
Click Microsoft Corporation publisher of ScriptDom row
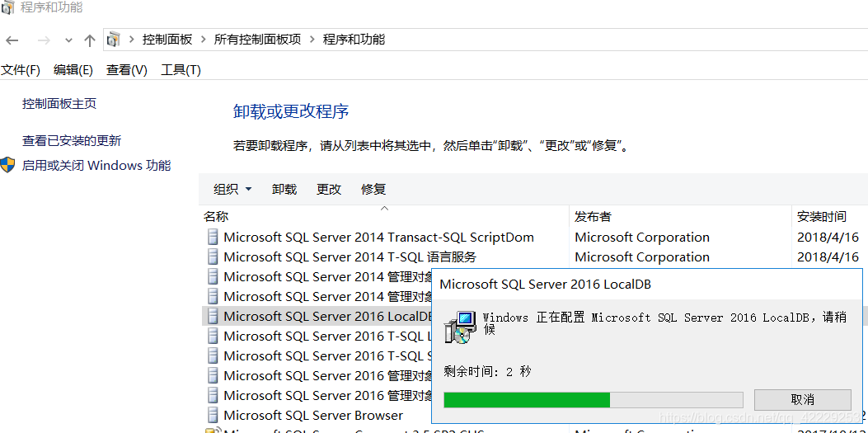coord(642,238)
